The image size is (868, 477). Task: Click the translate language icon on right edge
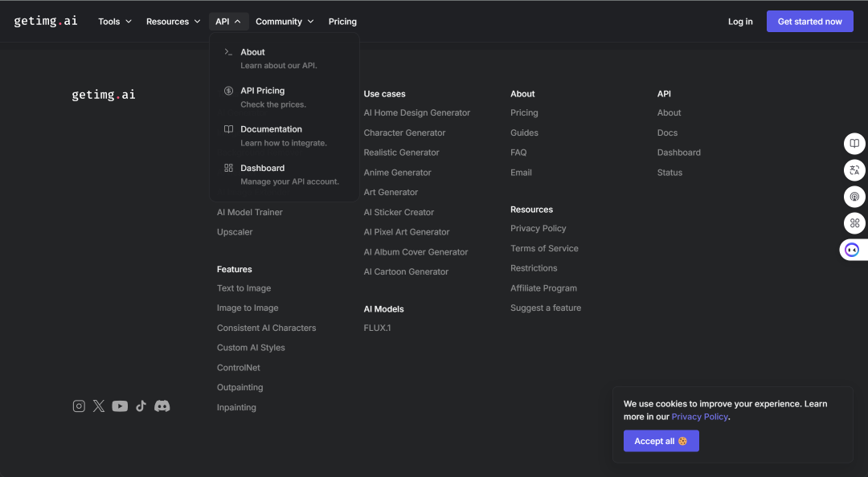(x=854, y=170)
